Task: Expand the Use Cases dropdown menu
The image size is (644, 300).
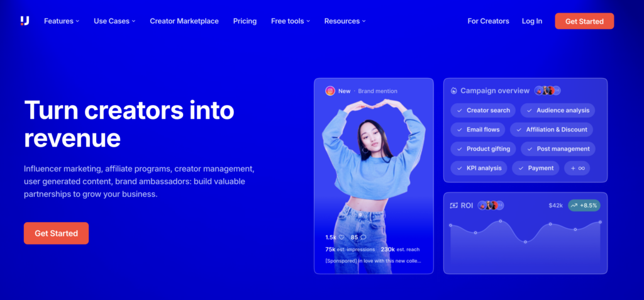Action: click(x=114, y=21)
